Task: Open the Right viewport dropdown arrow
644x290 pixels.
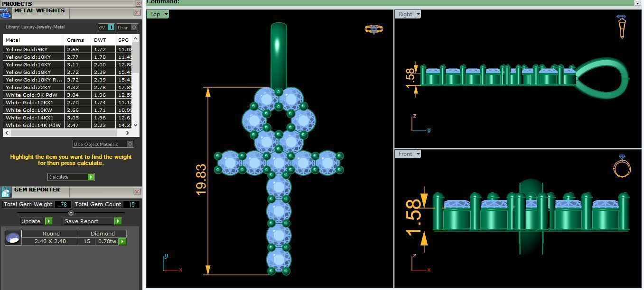Action: pyautogui.click(x=418, y=14)
